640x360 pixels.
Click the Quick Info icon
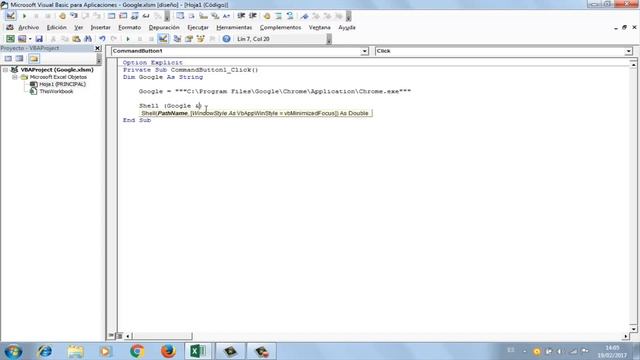coord(203,16)
